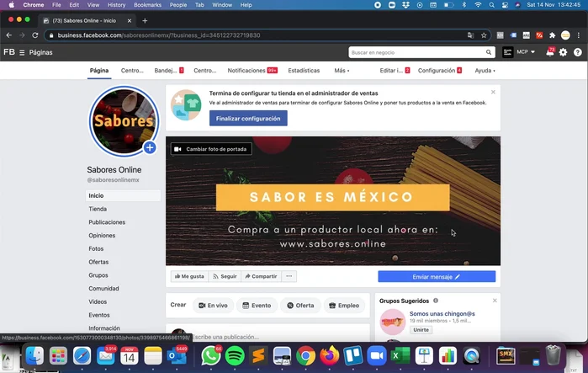Viewport: 588px width, 373px height.
Task: Close the Grupos Sugeridos panel
Action: [495, 301]
